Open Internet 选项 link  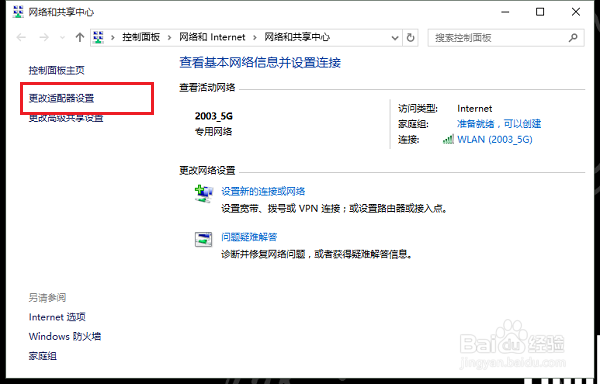(57, 317)
